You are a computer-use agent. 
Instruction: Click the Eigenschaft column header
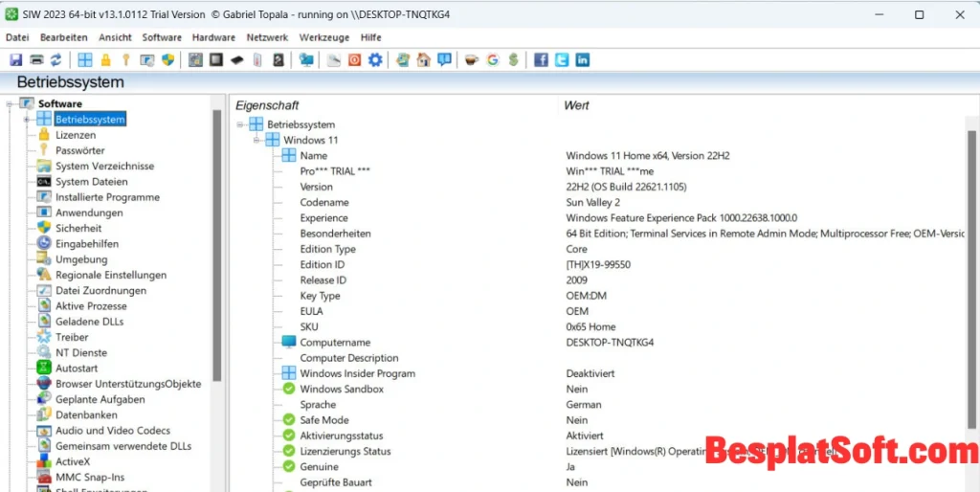coord(267,105)
